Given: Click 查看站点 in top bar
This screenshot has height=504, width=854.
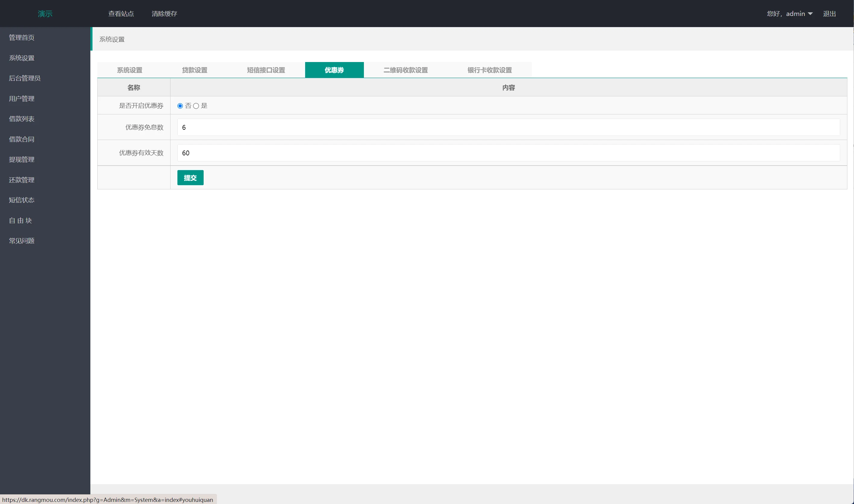Looking at the screenshot, I should tap(121, 14).
